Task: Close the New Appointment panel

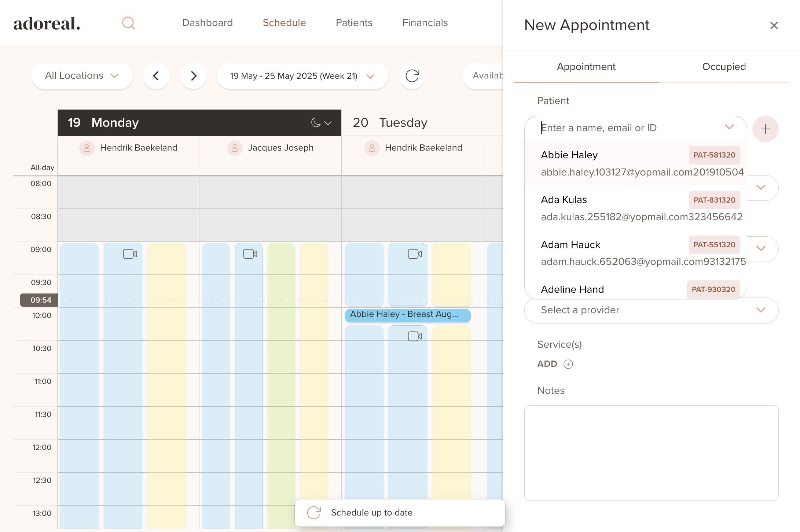Action: (774, 25)
